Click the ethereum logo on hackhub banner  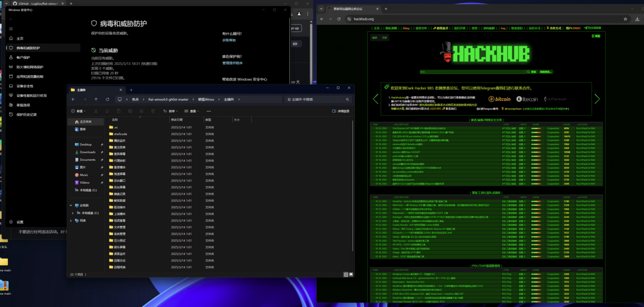click(x=554, y=99)
